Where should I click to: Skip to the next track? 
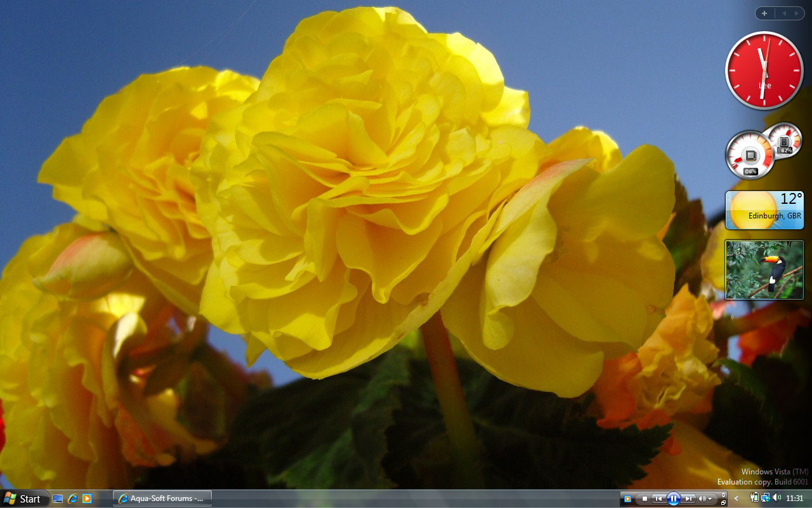coord(688,498)
